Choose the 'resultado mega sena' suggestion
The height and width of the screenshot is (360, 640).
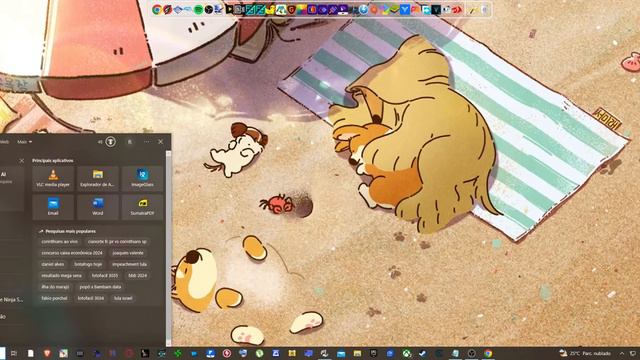(61, 276)
